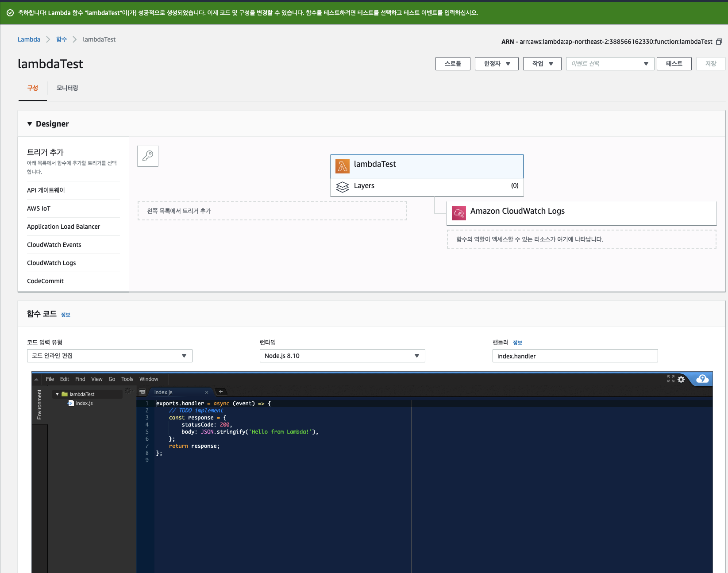The height and width of the screenshot is (573, 728).
Task: Click the CloudWatch Logs service icon
Action: click(459, 213)
